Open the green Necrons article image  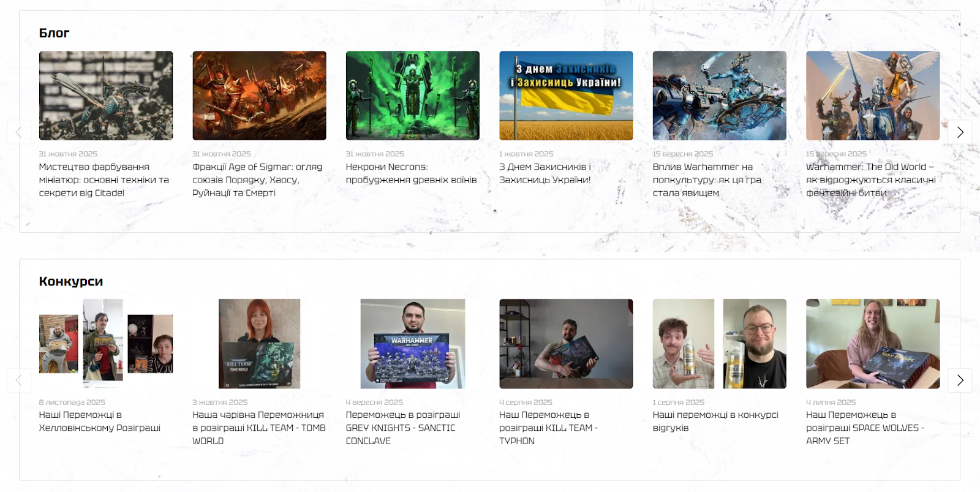pyautogui.click(x=412, y=96)
